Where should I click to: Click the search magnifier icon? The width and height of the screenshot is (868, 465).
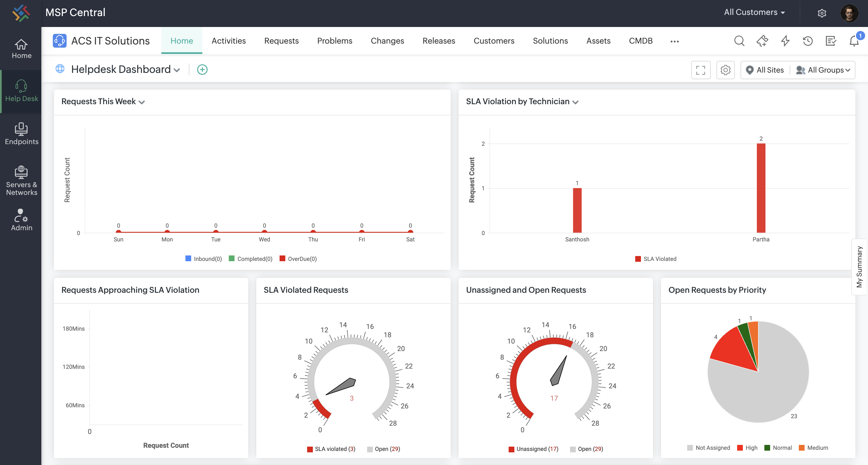click(739, 41)
